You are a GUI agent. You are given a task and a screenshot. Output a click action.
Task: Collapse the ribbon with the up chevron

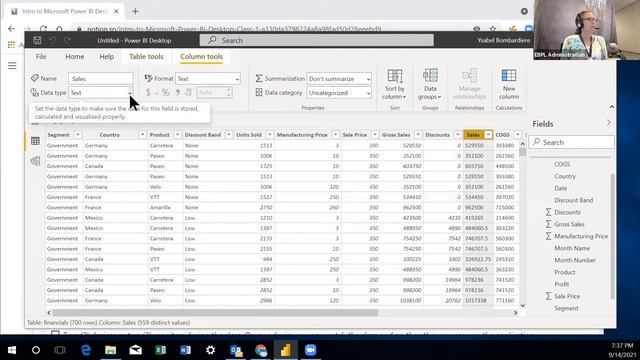pyautogui.click(x=611, y=107)
